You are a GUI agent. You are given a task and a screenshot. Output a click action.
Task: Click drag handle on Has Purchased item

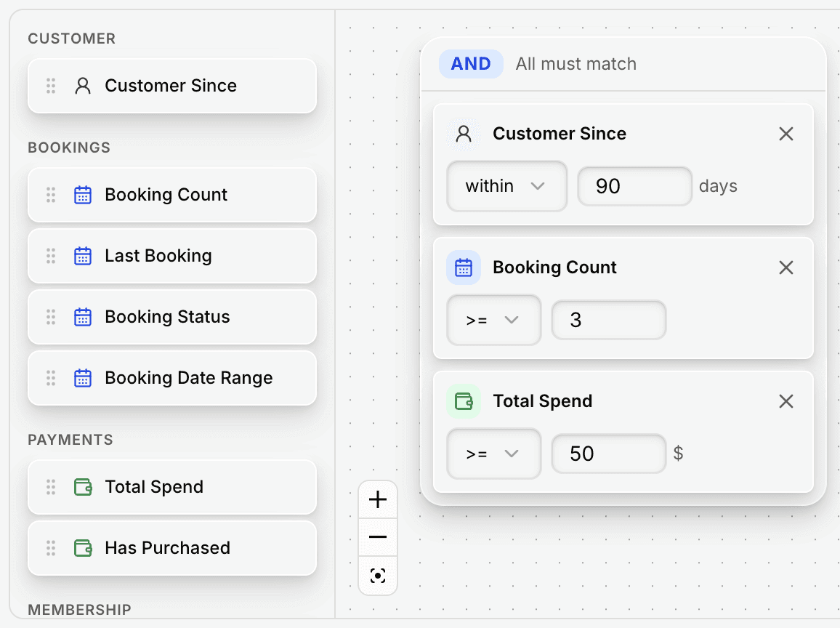[51, 548]
